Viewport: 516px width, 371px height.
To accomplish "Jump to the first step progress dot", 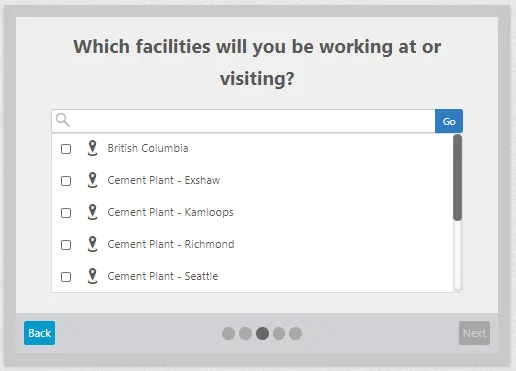I will point(228,333).
